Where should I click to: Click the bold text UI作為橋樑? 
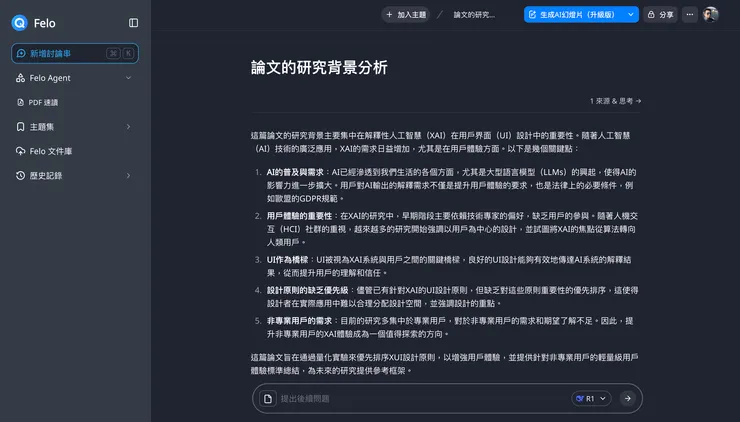pyautogui.click(x=287, y=260)
